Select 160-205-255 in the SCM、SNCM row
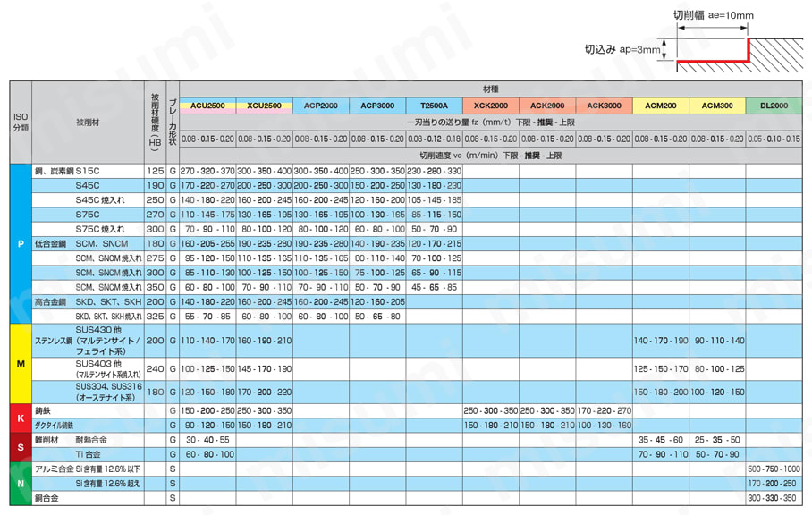The height and width of the screenshot is (515, 812). tap(207, 244)
